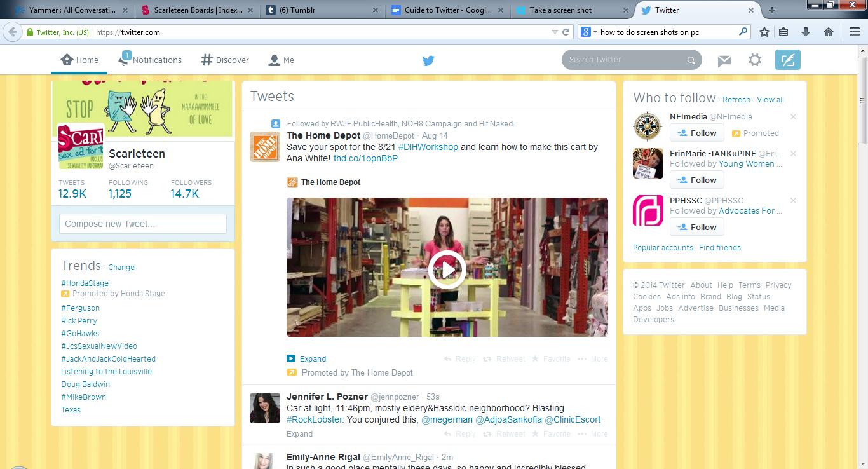Open search engine dropdown Google icon
Screen dimensions: 868x469
pyautogui.click(x=588, y=32)
